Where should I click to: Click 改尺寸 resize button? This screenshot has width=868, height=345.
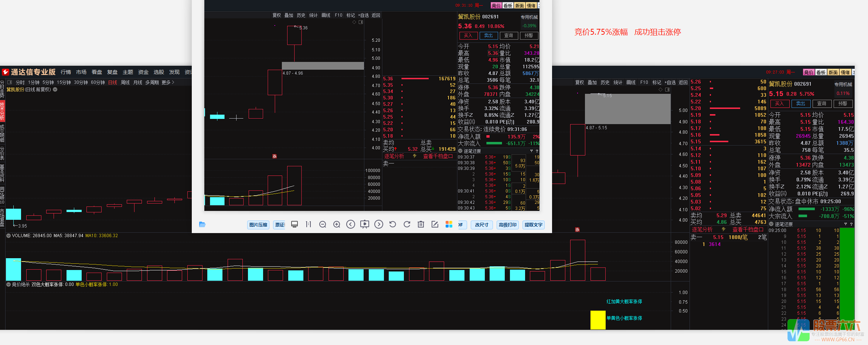pyautogui.click(x=481, y=225)
